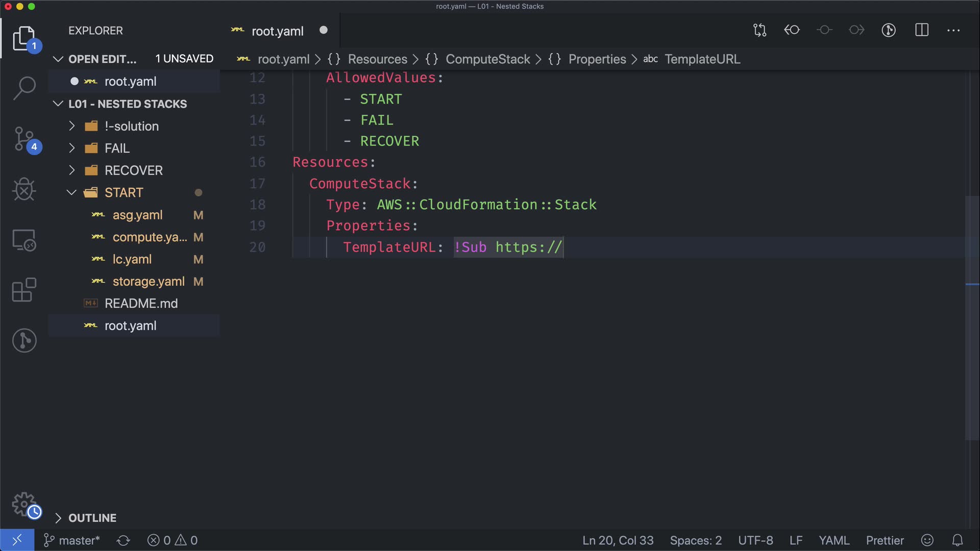Screen dimensions: 980x551
Task: Open notifications bell in status bar
Action: point(958,540)
